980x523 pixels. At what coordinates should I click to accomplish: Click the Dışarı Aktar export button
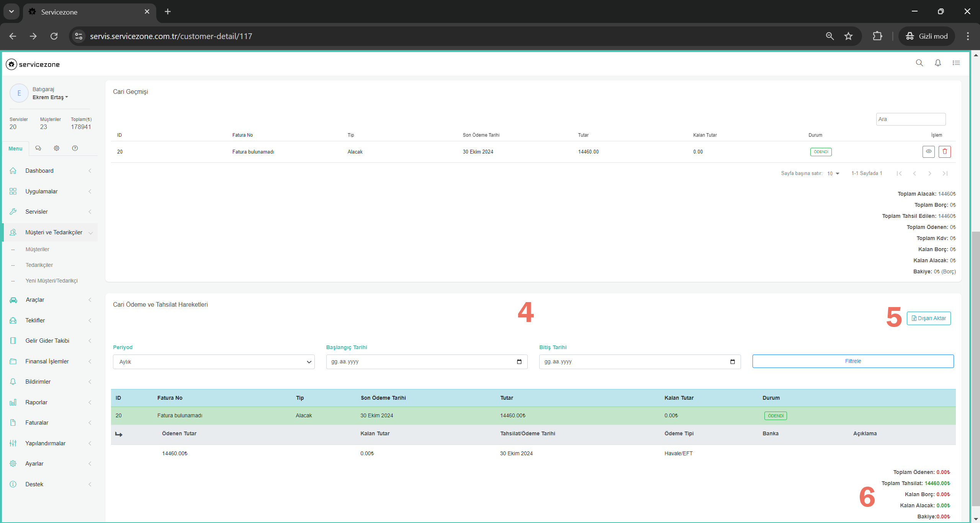tap(928, 318)
